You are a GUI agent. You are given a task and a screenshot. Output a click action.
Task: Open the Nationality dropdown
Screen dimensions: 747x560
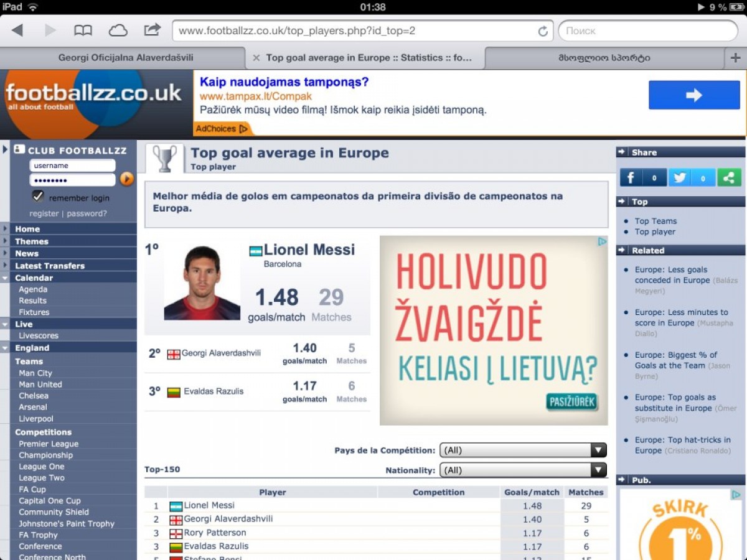(x=523, y=470)
